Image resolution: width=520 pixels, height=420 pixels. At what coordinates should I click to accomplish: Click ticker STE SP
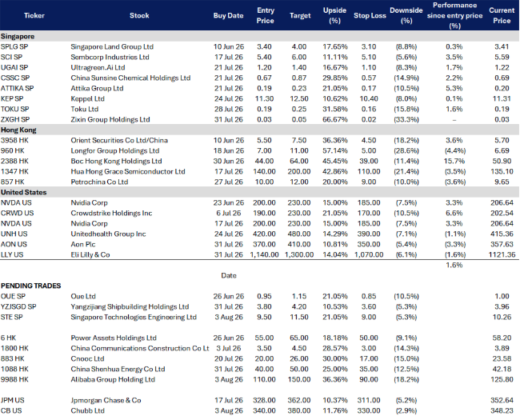pyautogui.click(x=12, y=317)
